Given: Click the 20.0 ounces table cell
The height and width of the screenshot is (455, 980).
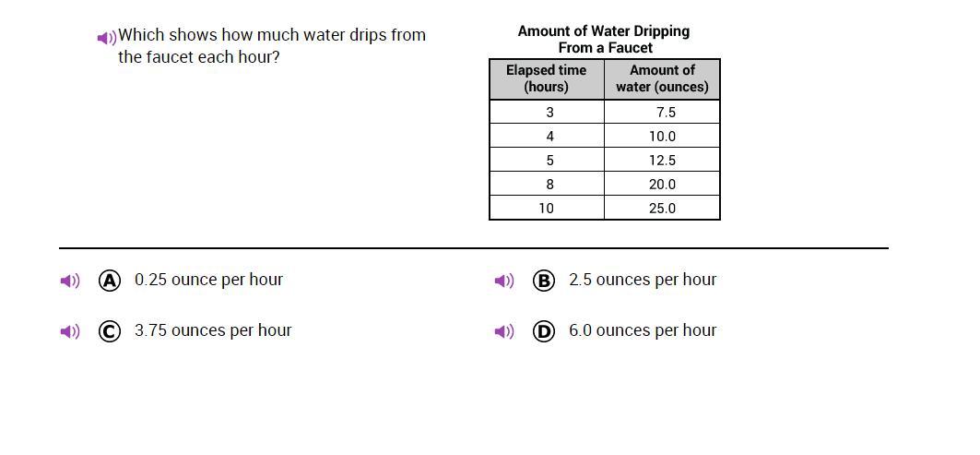Looking at the screenshot, I should click(663, 185).
